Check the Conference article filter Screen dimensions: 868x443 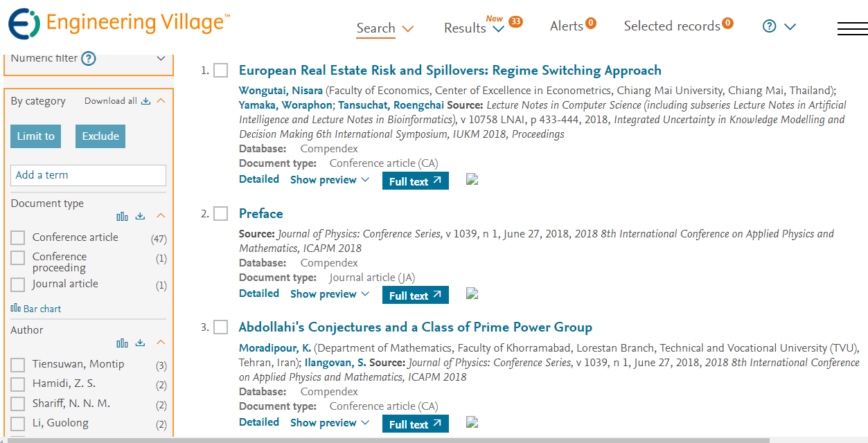(18, 238)
